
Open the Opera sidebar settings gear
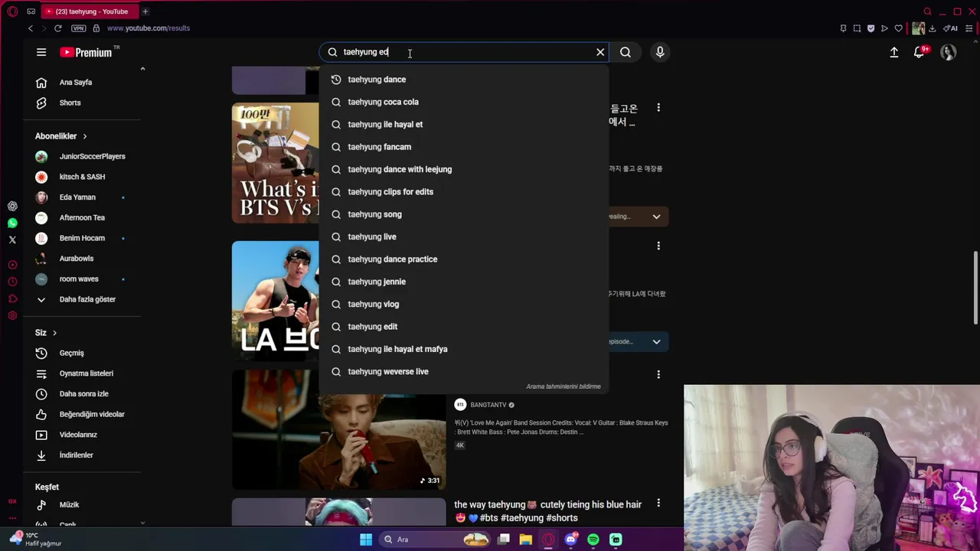click(12, 315)
